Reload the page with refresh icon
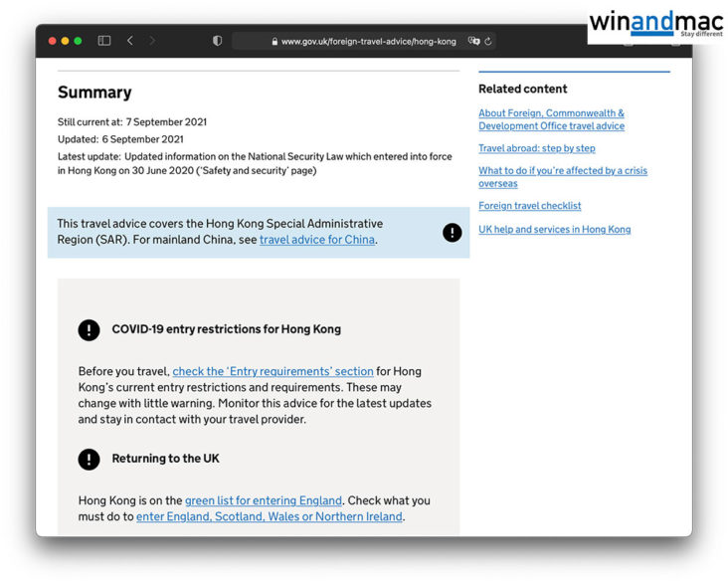 (x=488, y=41)
